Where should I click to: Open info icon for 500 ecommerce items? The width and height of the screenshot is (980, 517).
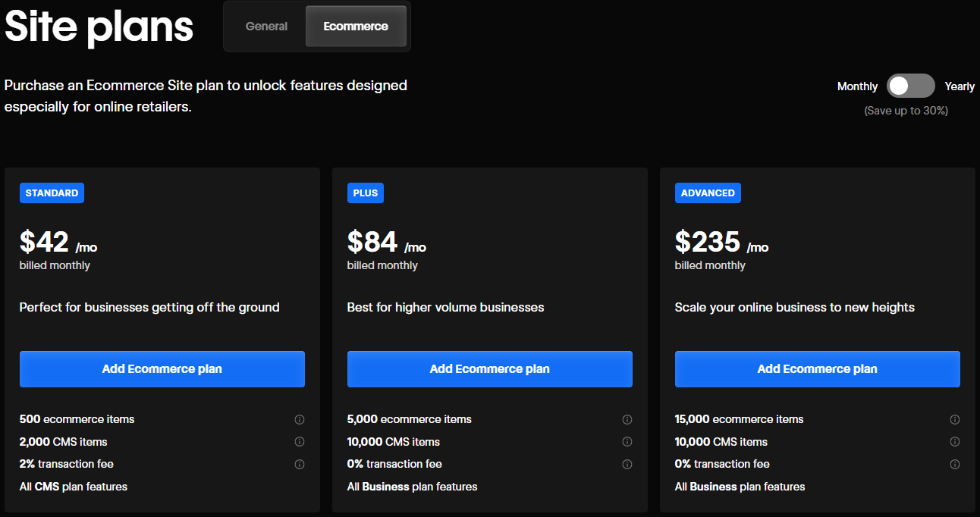coord(300,420)
